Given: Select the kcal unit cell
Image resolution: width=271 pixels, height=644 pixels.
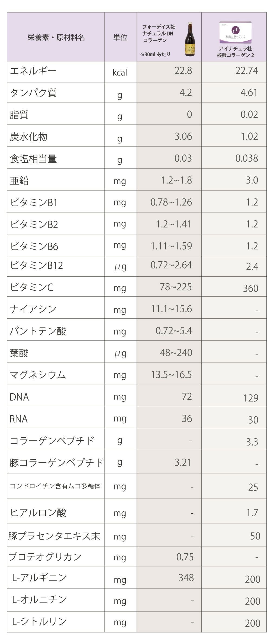Looking at the screenshot, I should tap(120, 73).
